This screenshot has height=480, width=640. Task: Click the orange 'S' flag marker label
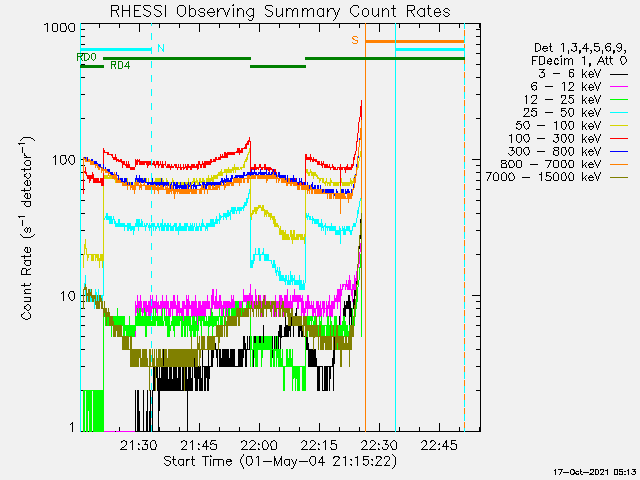click(355, 40)
